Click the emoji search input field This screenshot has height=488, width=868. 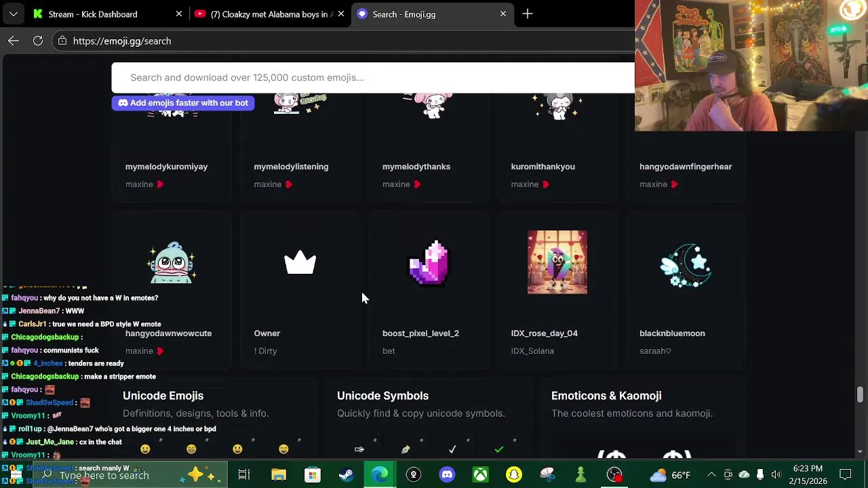pyautogui.click(x=373, y=77)
